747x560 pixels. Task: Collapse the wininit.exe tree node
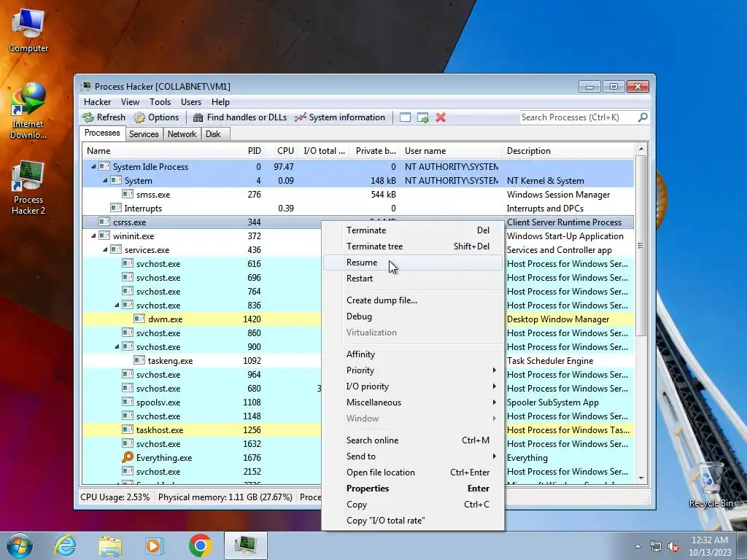point(93,236)
